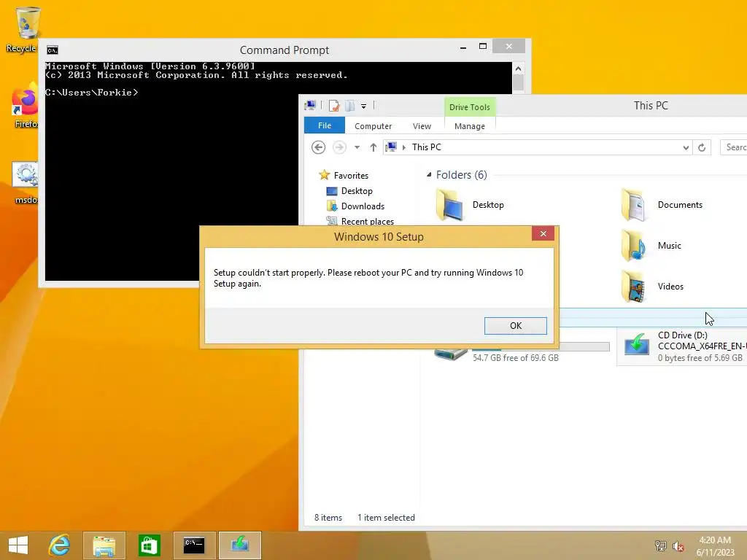The width and height of the screenshot is (747, 560).
Task: Click the 8 items status bar text
Action: click(x=328, y=518)
